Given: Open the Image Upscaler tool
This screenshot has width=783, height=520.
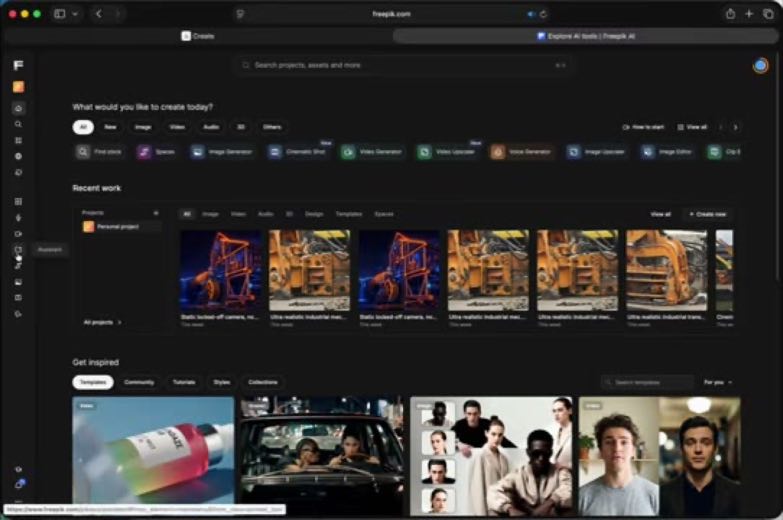Looking at the screenshot, I should click(597, 151).
